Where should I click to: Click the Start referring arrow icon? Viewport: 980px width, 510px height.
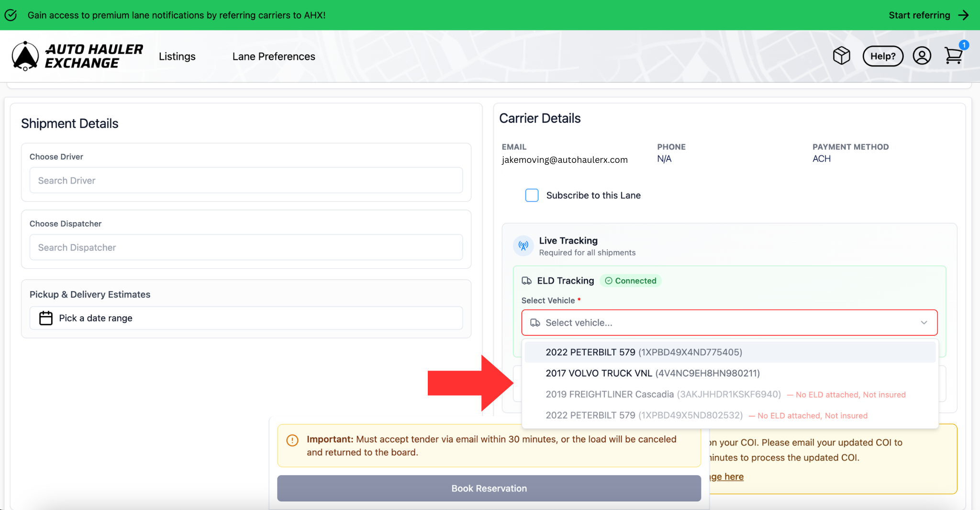tap(964, 15)
